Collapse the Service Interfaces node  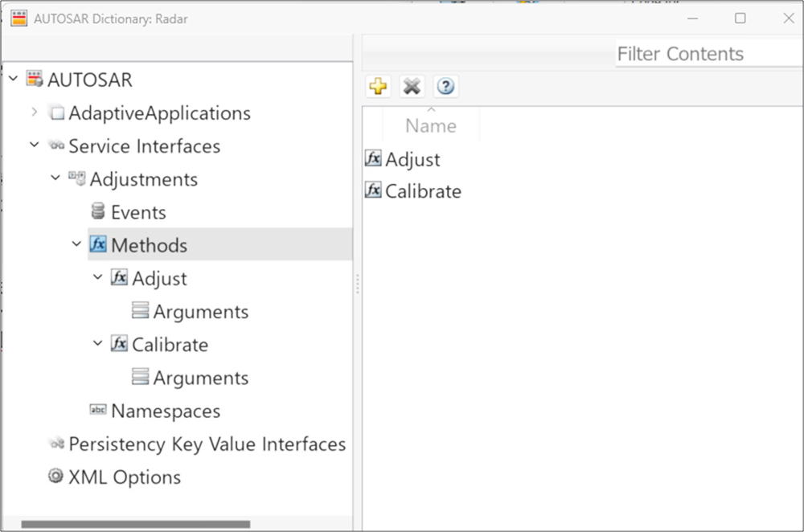35,145
